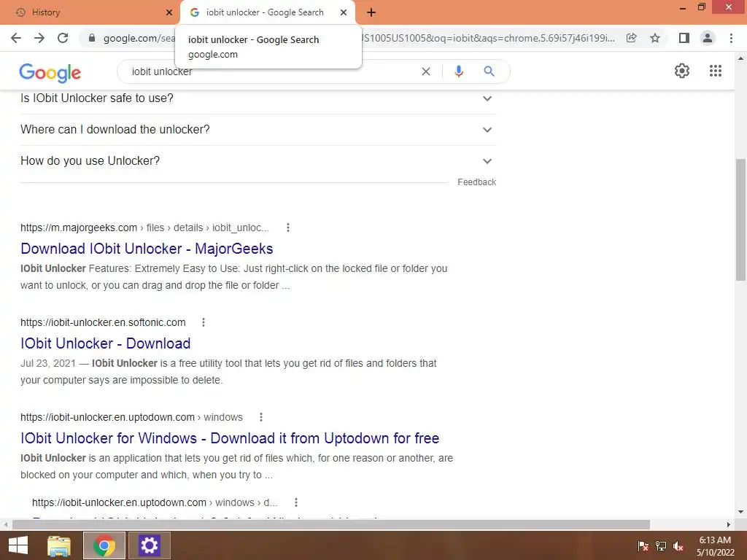Click the m.majorgeeks.com URL breadcrumb
The width and height of the screenshot is (747, 560).
pos(144,227)
